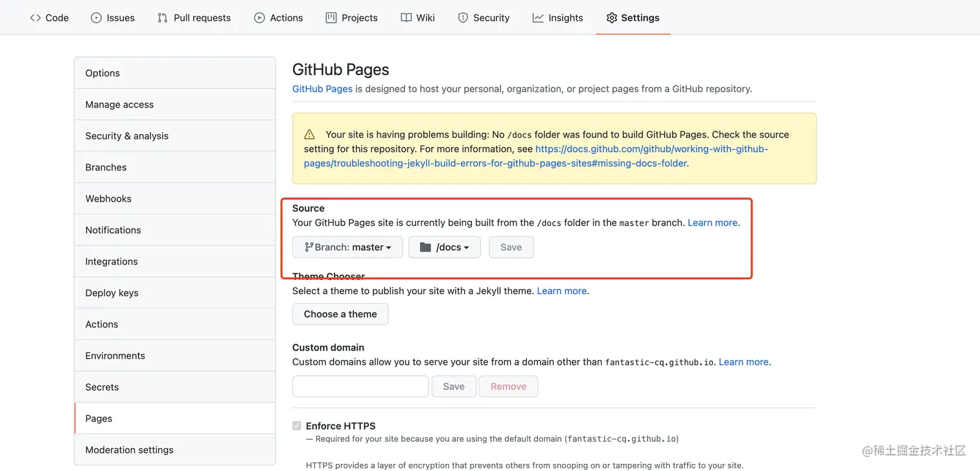Focus the custom domain text field
The height and width of the screenshot is (471, 980).
(360, 386)
